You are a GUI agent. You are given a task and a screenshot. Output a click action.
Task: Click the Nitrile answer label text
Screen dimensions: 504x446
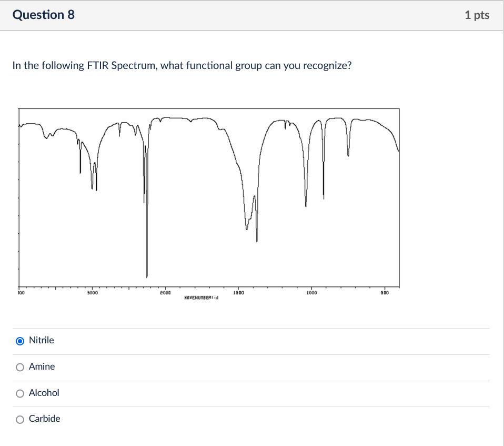(x=42, y=340)
